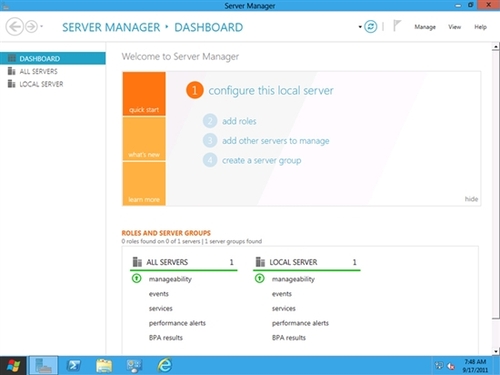Click the Local Server tile server icon
Image resolution: width=500 pixels, height=375 pixels.
pos(260,262)
